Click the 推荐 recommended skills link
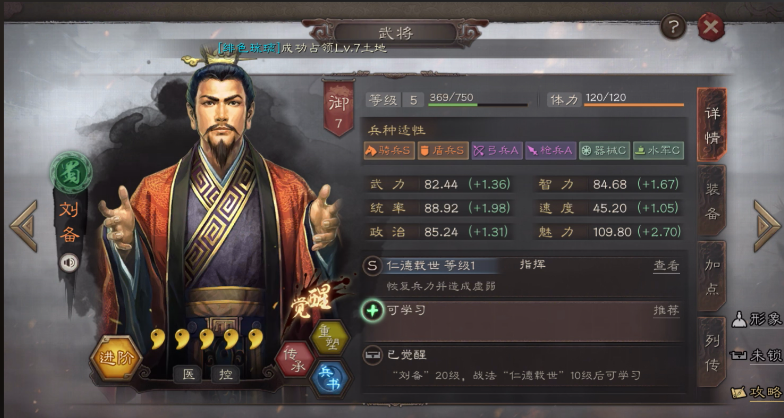 coord(666,310)
